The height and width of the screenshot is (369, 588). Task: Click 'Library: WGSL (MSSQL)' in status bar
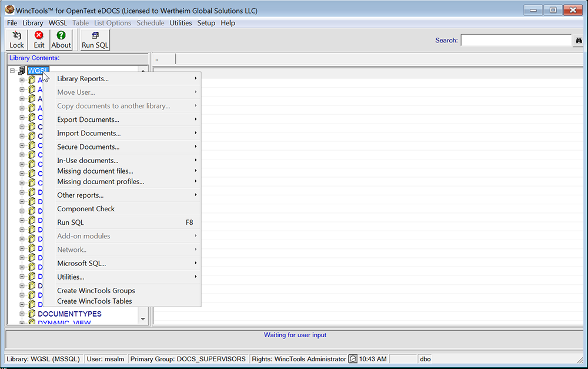[x=43, y=359]
